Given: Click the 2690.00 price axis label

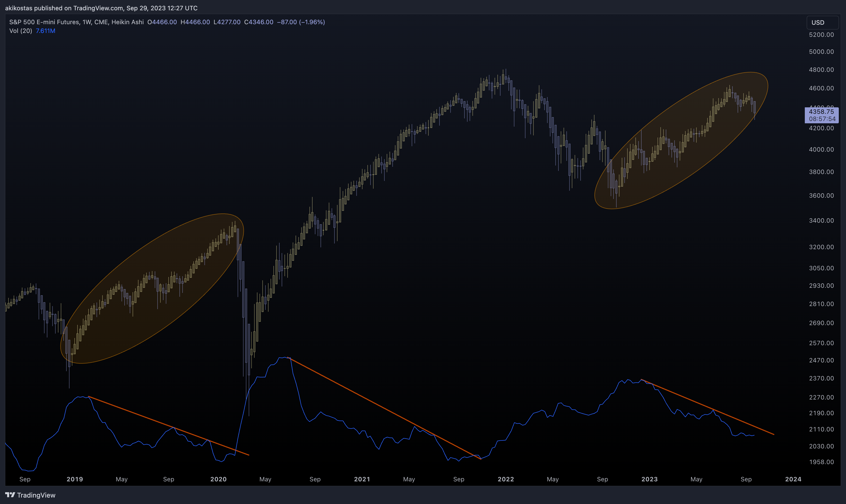Looking at the screenshot, I should click(821, 323).
